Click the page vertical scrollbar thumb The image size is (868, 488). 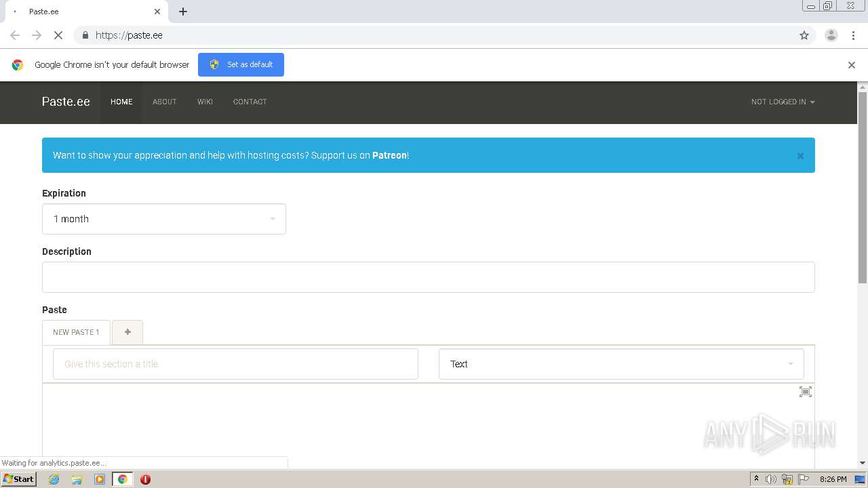[x=863, y=188]
